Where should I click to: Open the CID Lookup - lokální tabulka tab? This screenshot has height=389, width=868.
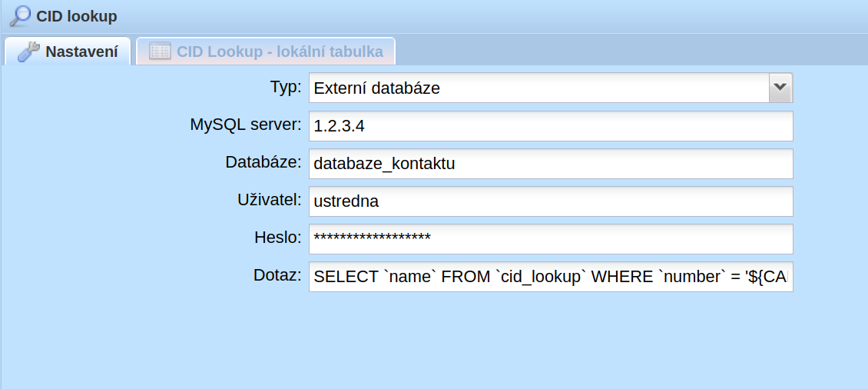pos(266,51)
